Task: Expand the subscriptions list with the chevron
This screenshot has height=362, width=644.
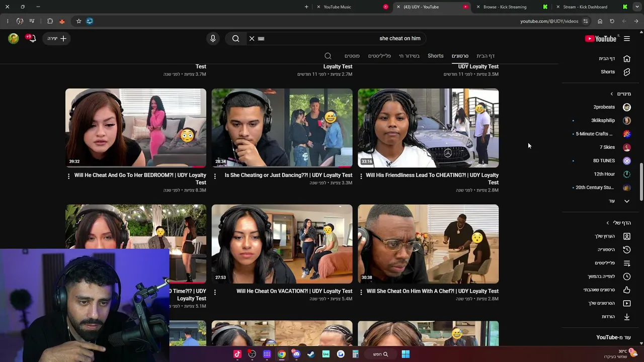Action: pos(627,201)
